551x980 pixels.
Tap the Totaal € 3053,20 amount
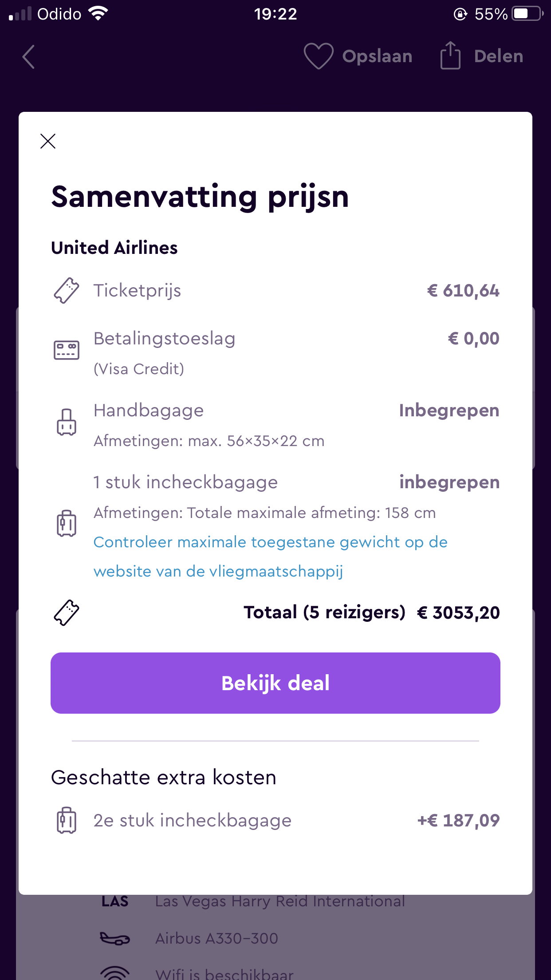point(458,613)
